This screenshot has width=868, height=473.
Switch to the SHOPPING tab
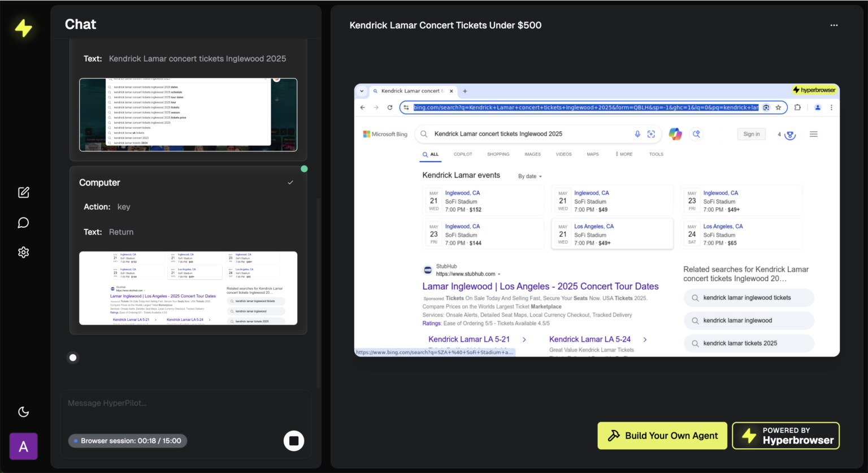498,154
